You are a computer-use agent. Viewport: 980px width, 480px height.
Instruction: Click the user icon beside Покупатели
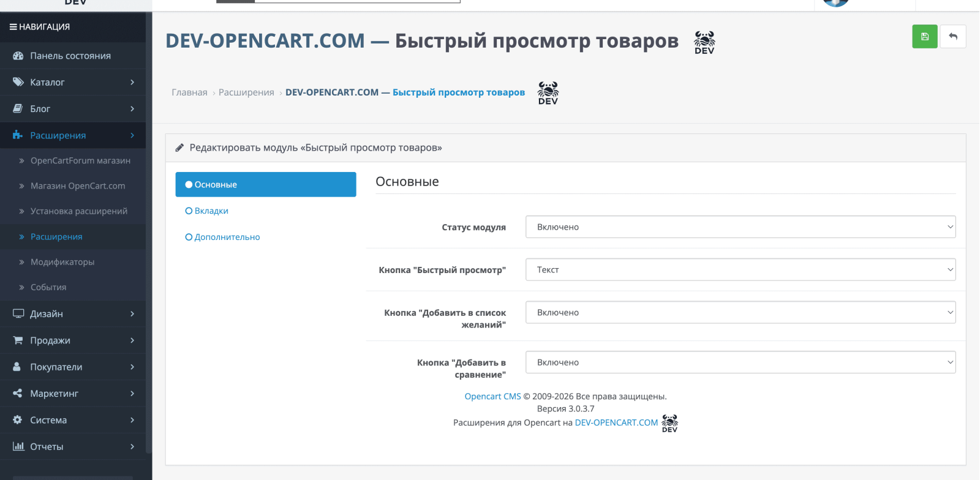(x=17, y=367)
